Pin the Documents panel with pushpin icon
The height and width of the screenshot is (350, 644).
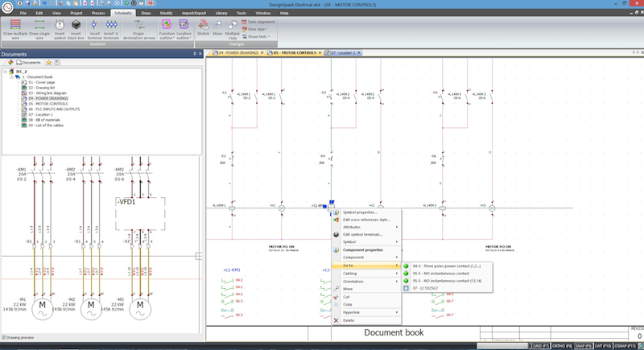tap(195, 54)
